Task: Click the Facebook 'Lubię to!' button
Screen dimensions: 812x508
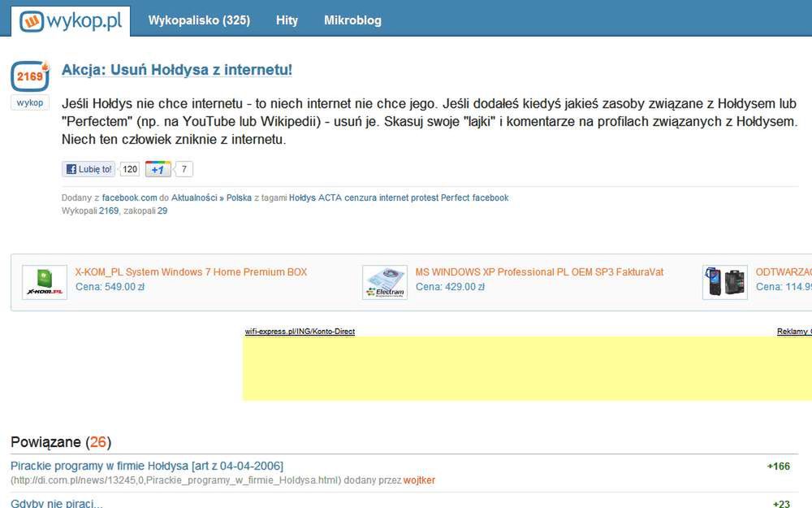Action: click(x=89, y=169)
